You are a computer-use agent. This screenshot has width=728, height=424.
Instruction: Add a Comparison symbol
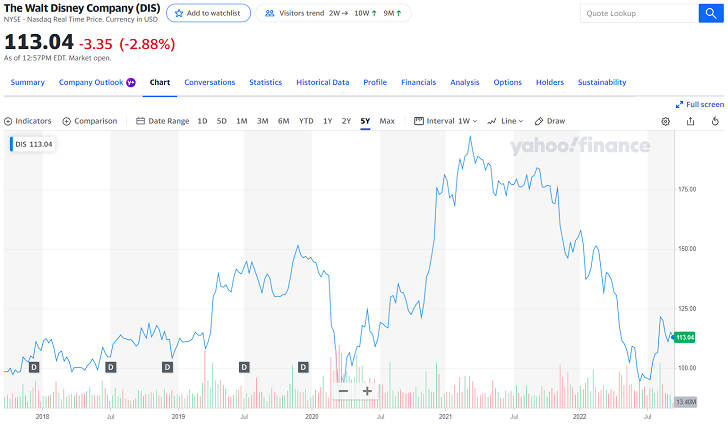(90, 121)
